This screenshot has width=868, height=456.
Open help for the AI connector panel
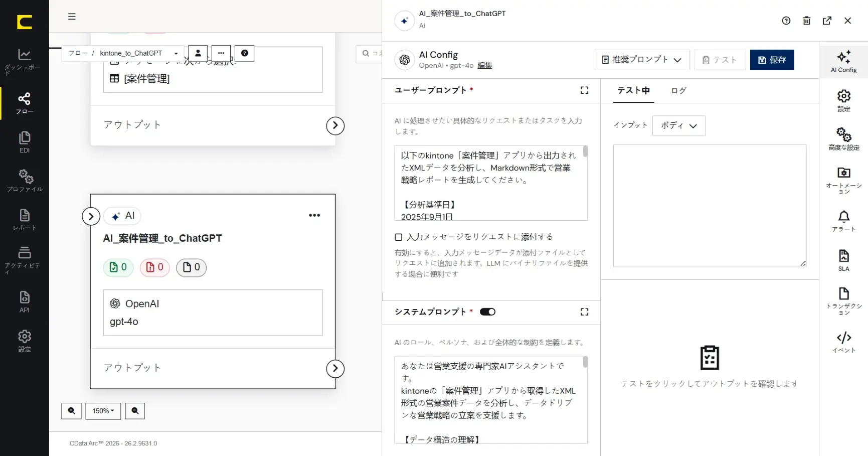(x=786, y=21)
